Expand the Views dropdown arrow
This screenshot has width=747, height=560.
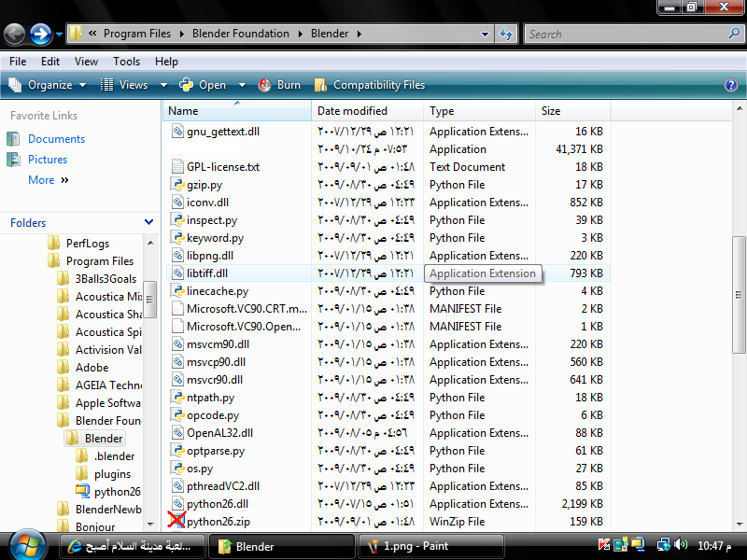pyautogui.click(x=163, y=85)
